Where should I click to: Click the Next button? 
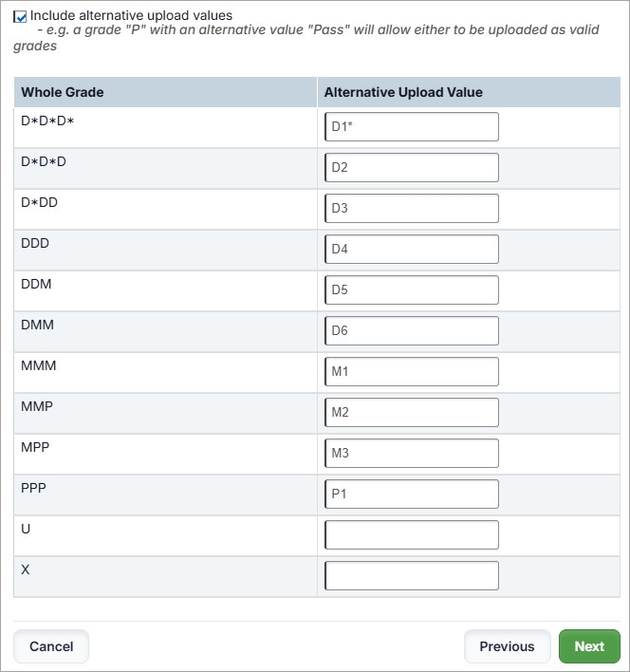[x=588, y=646]
